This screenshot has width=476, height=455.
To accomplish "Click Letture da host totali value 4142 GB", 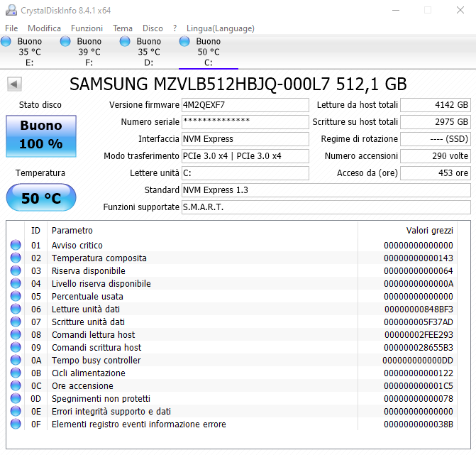I will tap(436, 105).
